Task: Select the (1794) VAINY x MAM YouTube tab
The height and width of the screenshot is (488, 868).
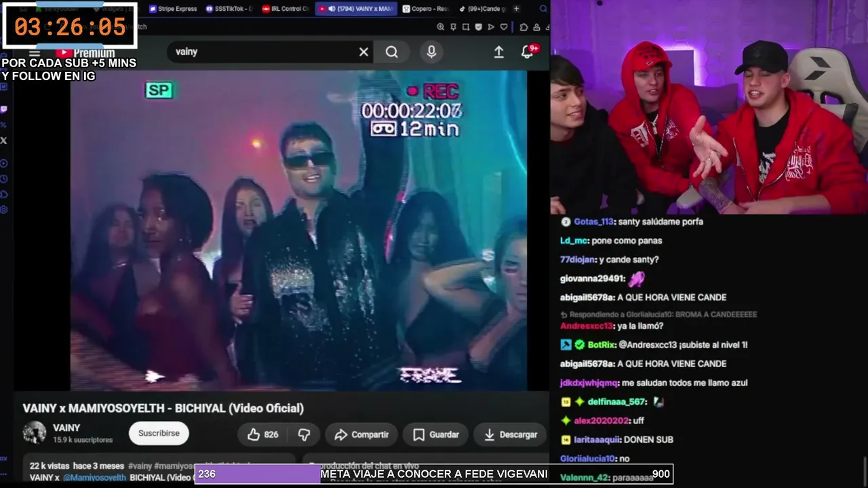Action: point(355,9)
